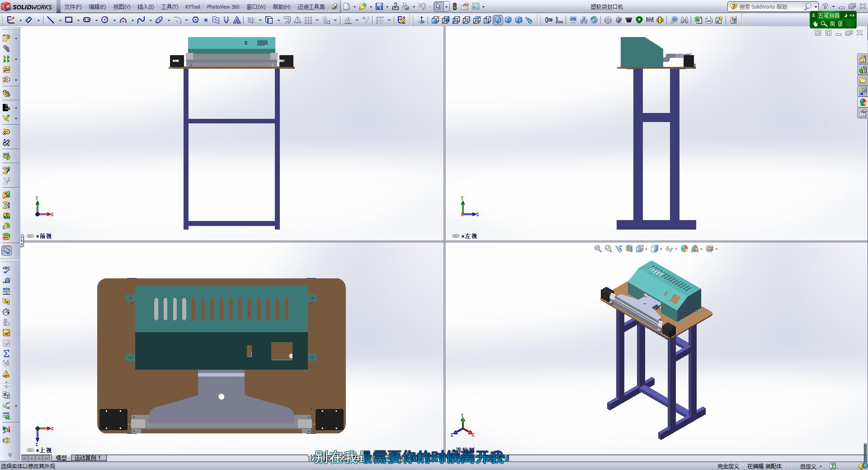Expand the View Orientation dropdown arrow

tap(646, 249)
